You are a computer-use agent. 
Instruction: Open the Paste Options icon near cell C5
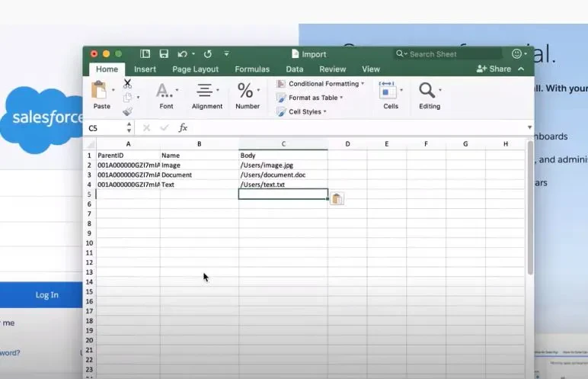337,199
